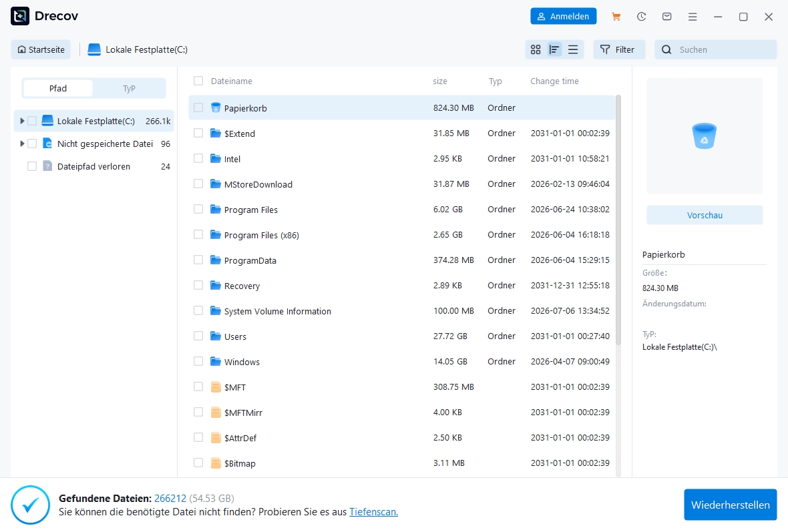Image resolution: width=788 pixels, height=532 pixels.
Task: Click the MStoreDownload folder icon
Action: (216, 184)
